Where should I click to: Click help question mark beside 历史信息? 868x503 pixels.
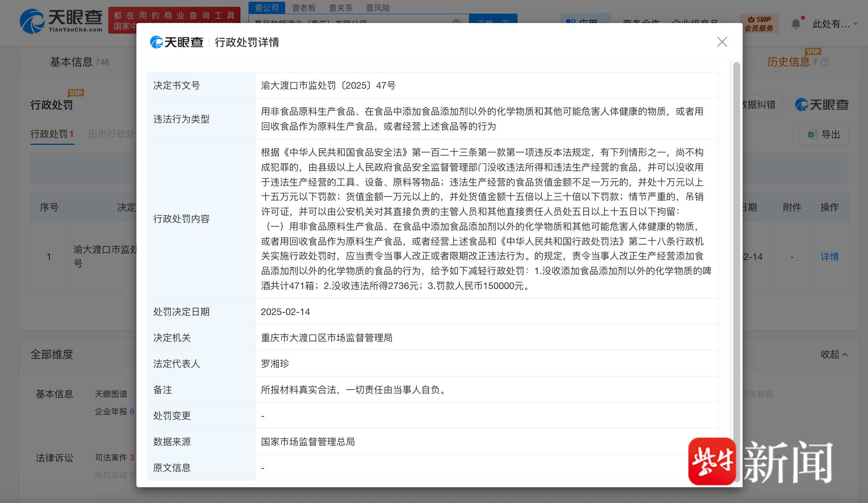[x=825, y=62]
